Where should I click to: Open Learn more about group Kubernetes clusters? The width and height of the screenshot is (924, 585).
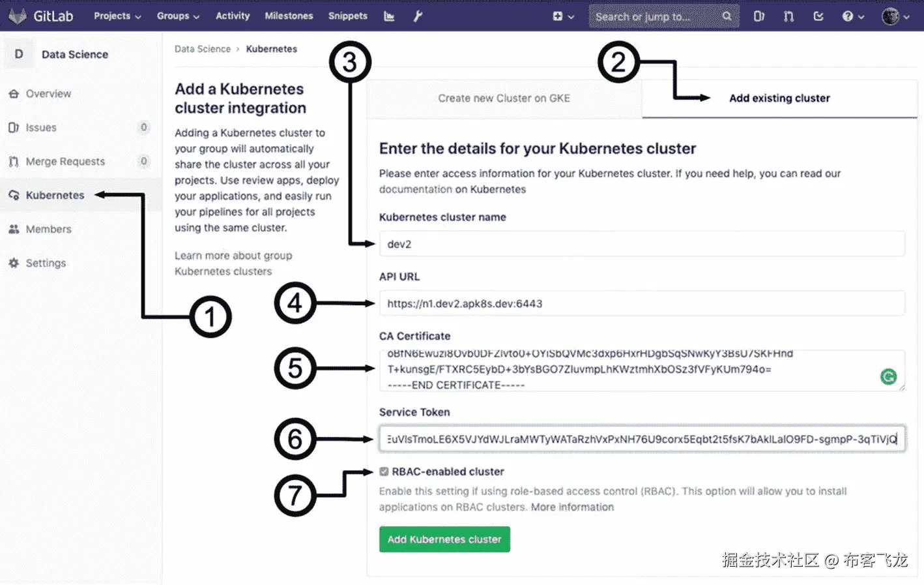(x=233, y=263)
